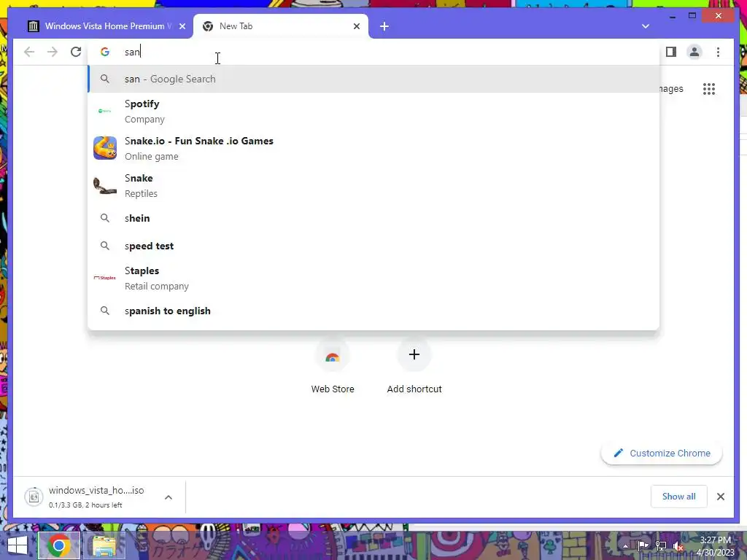This screenshot has width=747, height=560.
Task: Pick the speed test suggestion
Action: [374, 246]
